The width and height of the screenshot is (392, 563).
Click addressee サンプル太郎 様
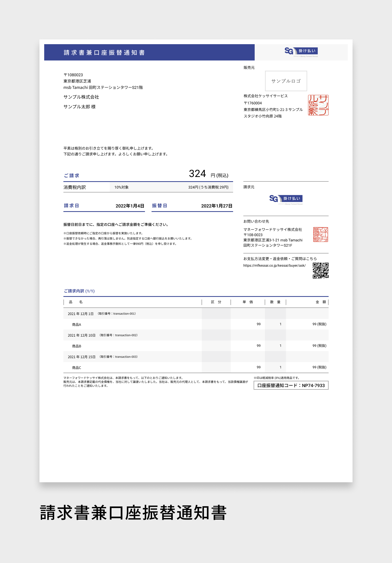(x=79, y=107)
